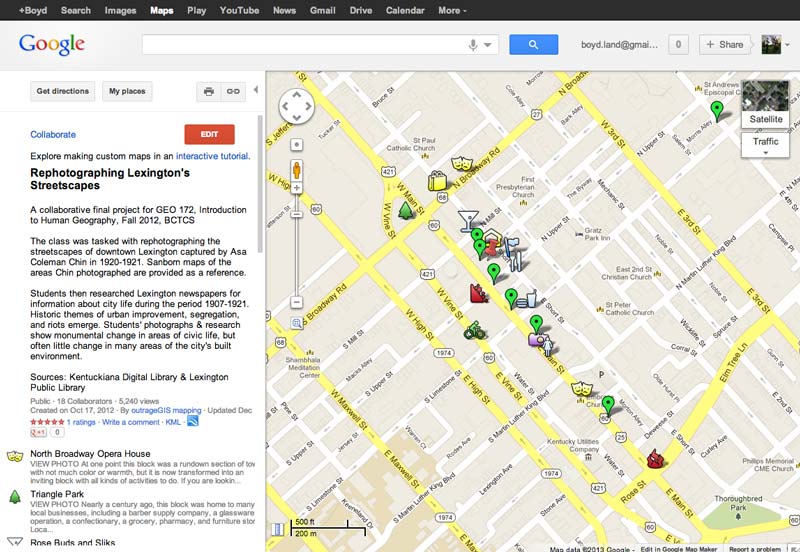Click the red fire marker near Rose St
This screenshot has height=552, width=800.
point(655,459)
